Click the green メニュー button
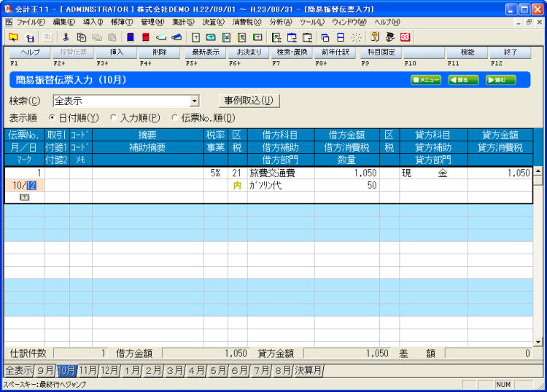The width and height of the screenshot is (547, 392). point(426,80)
